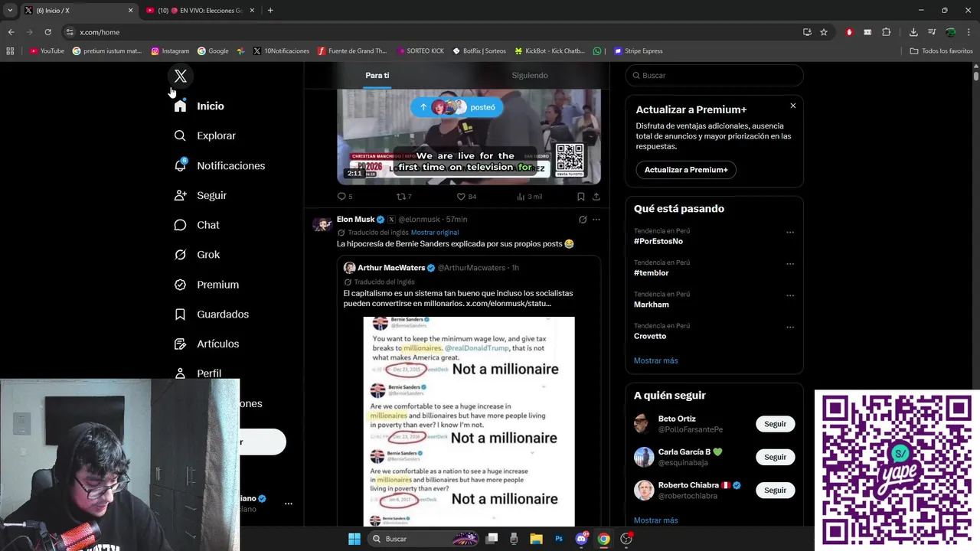Open YouTube bookmark

pyautogui.click(x=47, y=51)
